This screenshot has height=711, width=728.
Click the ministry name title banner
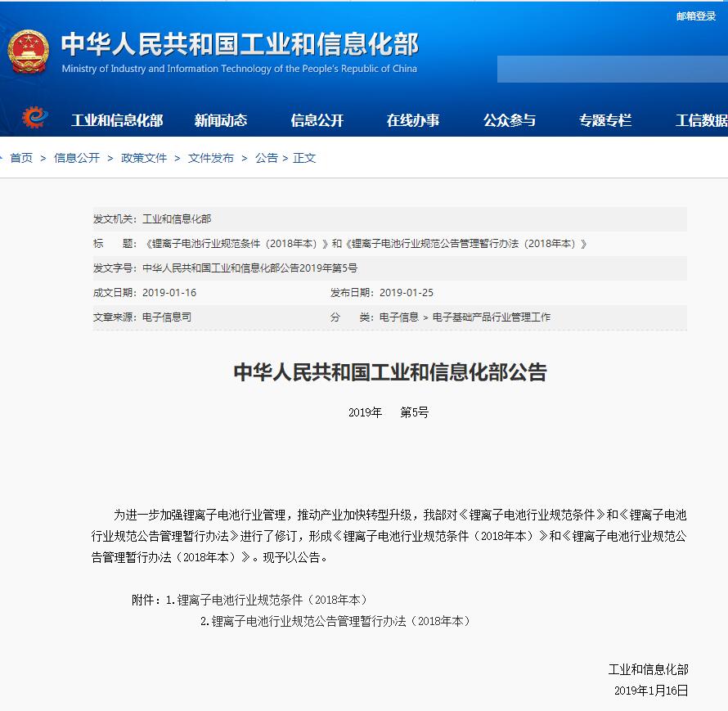240,45
